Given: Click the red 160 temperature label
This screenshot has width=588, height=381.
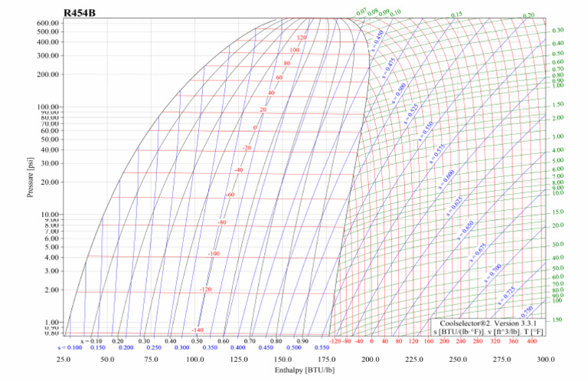Looking at the screenshot, I should pos(429,341).
